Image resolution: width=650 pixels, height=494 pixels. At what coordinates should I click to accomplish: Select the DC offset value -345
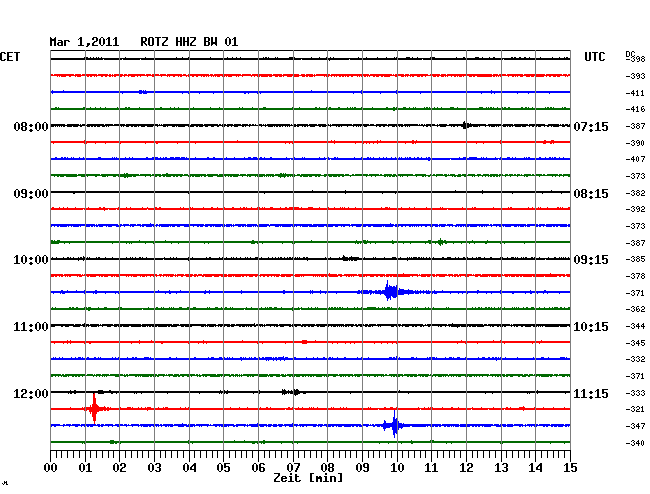click(635, 343)
